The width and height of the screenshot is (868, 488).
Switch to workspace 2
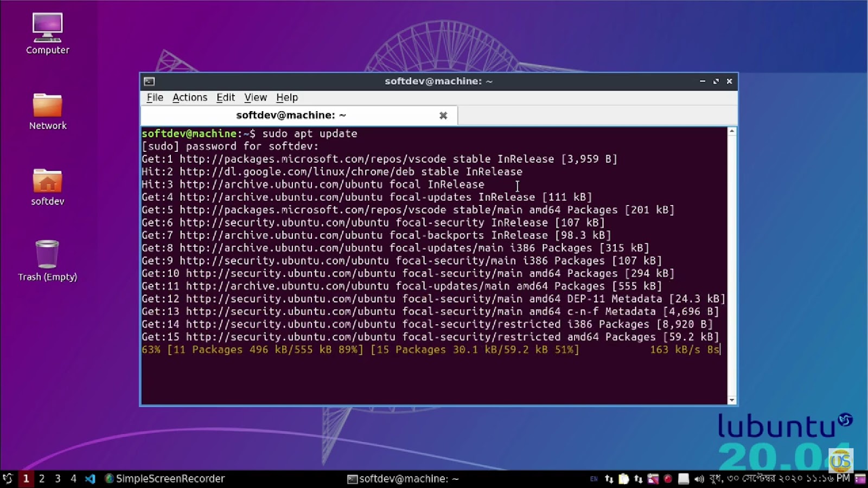(x=42, y=478)
